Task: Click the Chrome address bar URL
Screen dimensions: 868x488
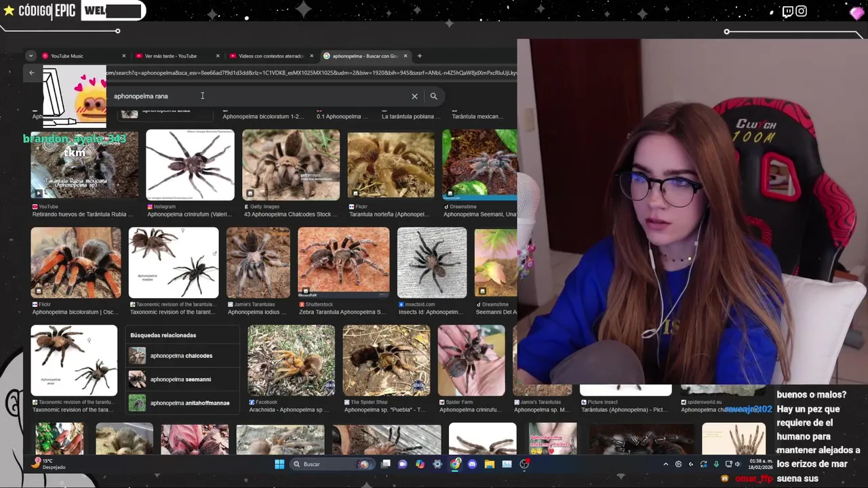Action: point(311,73)
